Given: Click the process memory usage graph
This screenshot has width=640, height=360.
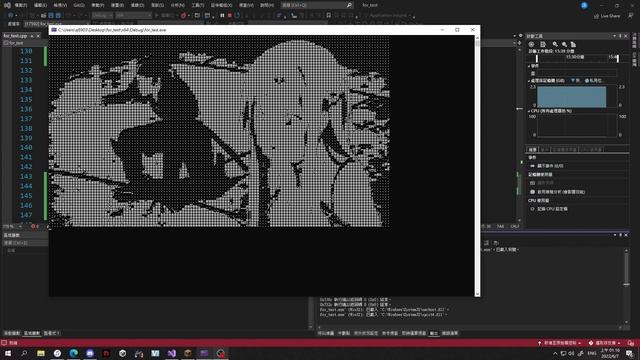Looking at the screenshot, I should tap(577, 97).
